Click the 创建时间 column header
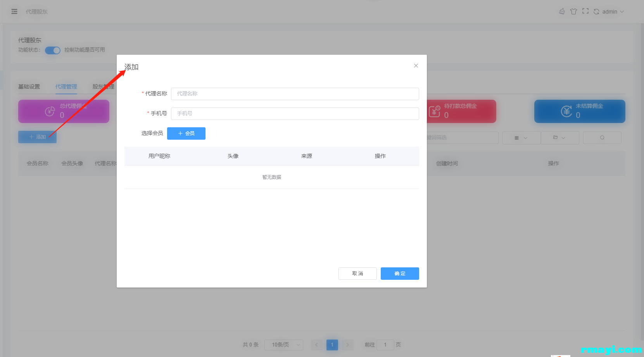Screen dimensions: 644x357 447,163
